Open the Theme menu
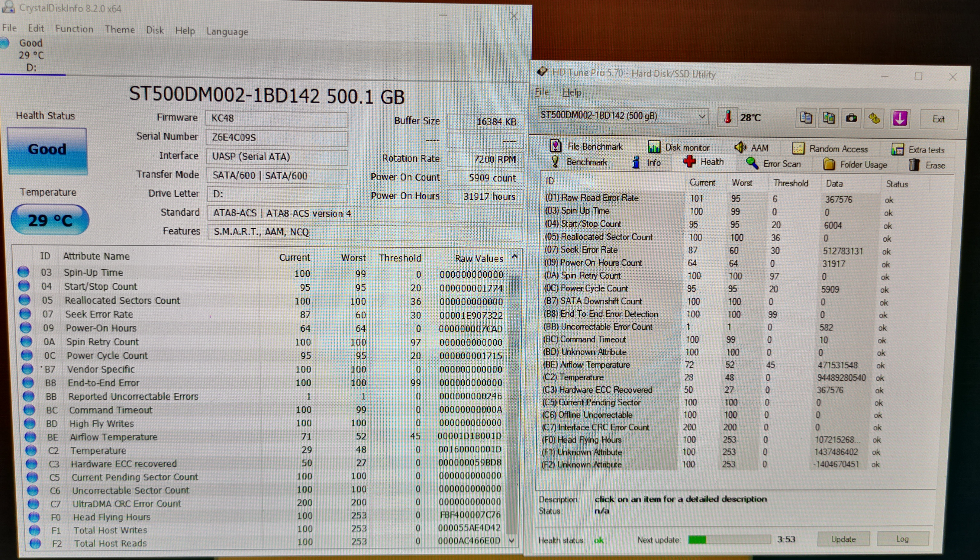The height and width of the screenshot is (560, 980). 120,30
